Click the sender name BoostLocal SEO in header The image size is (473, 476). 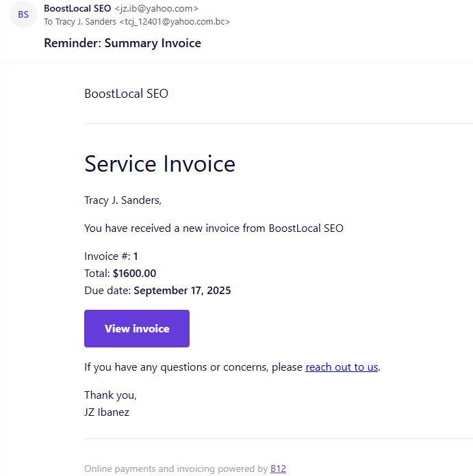tap(77, 9)
